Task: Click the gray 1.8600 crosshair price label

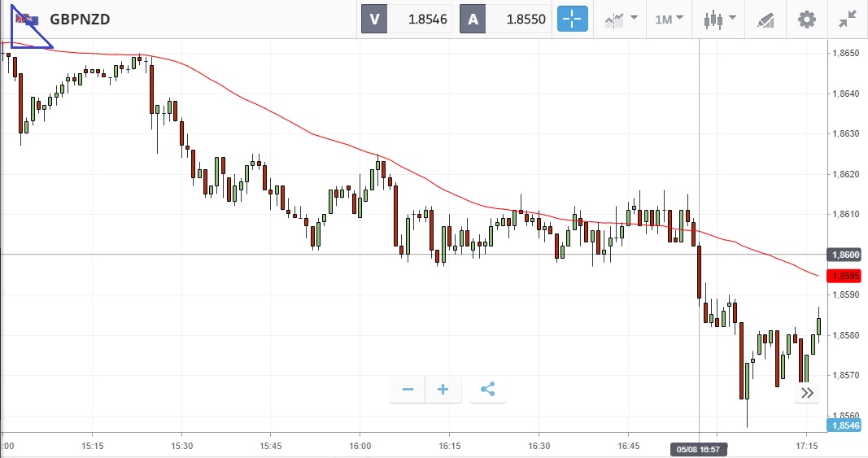Action: click(x=842, y=255)
